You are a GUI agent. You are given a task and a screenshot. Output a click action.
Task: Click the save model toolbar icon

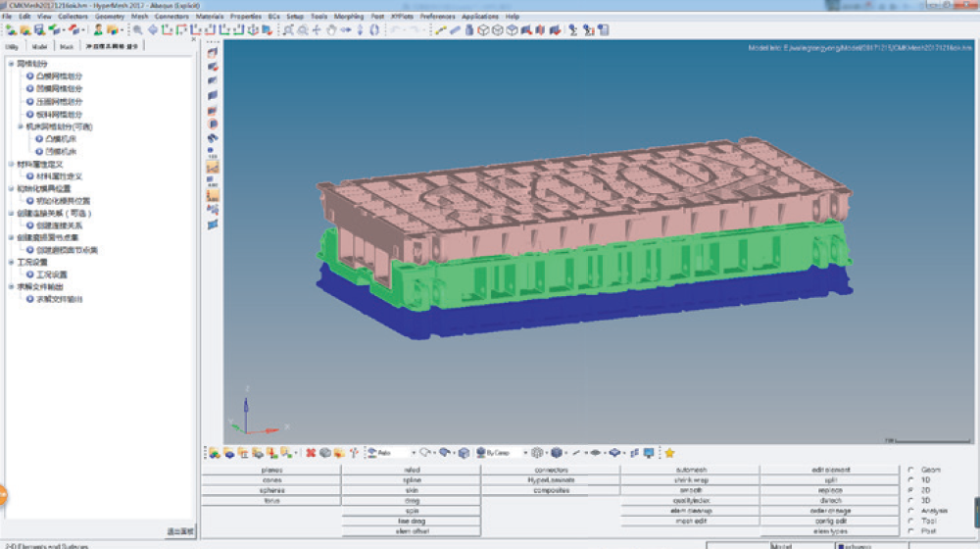40,30
